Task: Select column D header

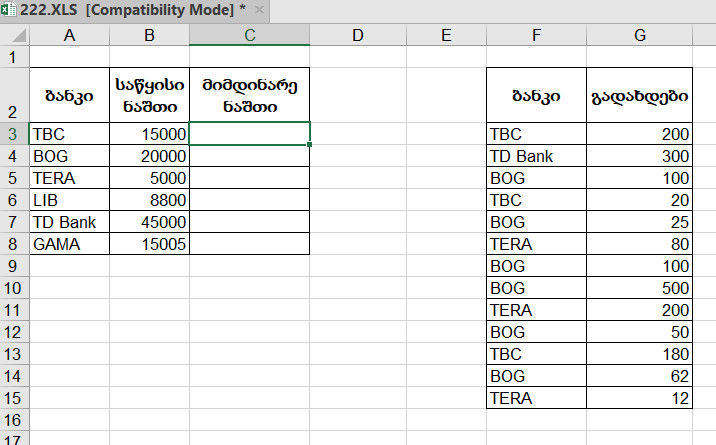Action: [x=358, y=35]
